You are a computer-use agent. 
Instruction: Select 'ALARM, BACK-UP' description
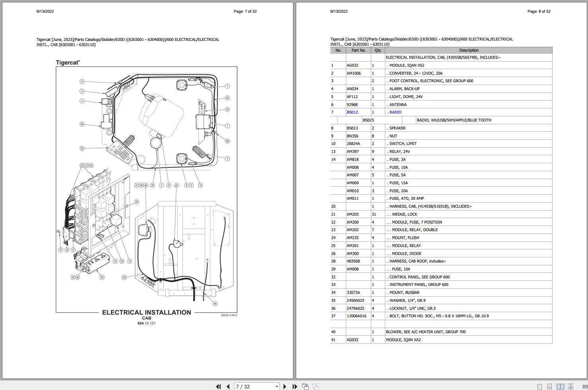pyautogui.click(x=404, y=89)
